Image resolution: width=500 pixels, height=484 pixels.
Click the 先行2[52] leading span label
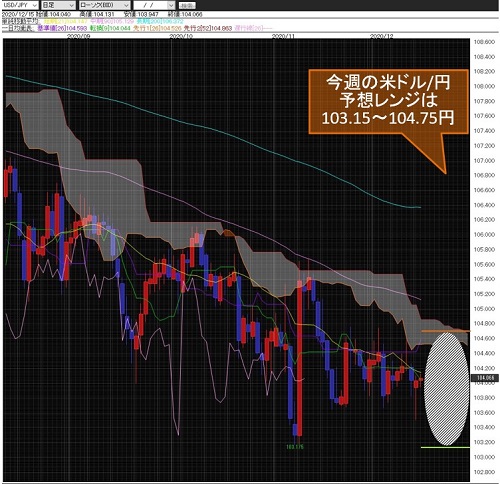208,28
